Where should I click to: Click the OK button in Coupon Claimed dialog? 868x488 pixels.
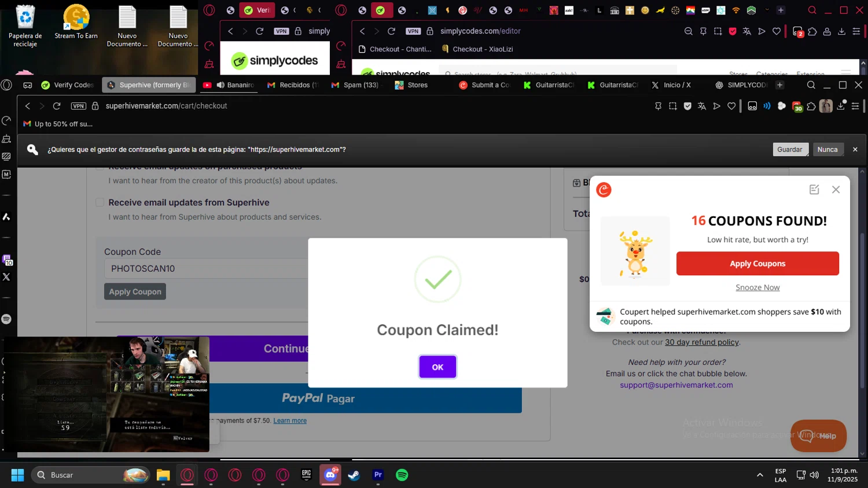tap(437, 367)
